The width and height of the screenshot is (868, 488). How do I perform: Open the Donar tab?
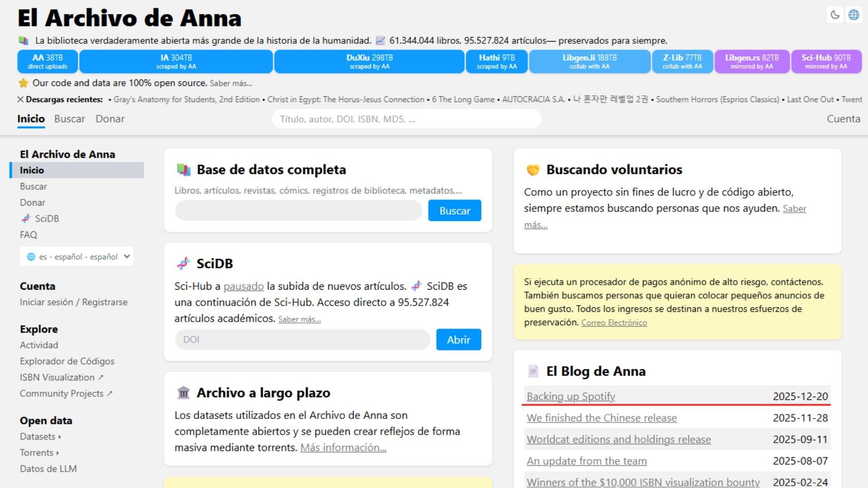pyautogui.click(x=110, y=119)
